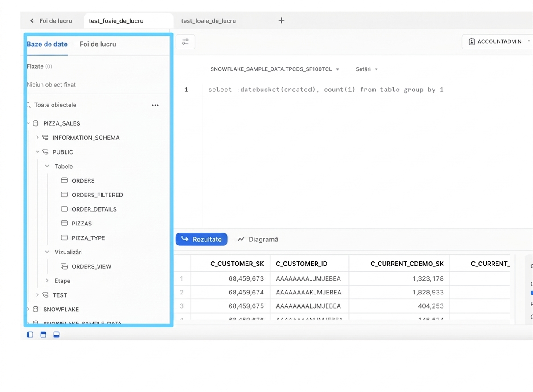The width and height of the screenshot is (533, 392).
Task: Collapse the PUBLIC schema
Action: [37, 152]
